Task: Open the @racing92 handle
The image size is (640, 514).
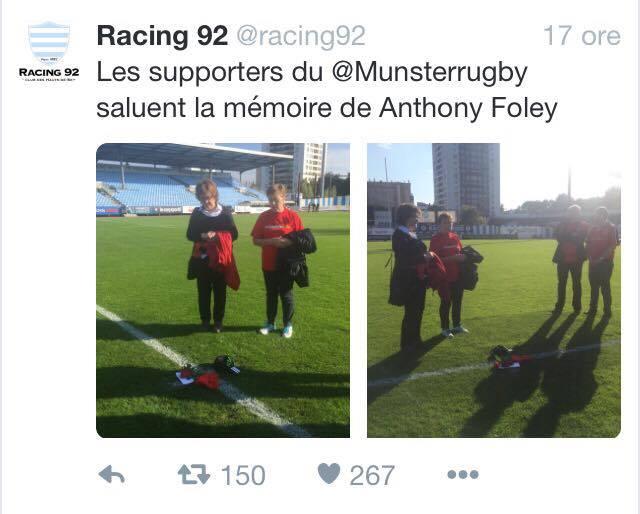Action: [x=301, y=37]
